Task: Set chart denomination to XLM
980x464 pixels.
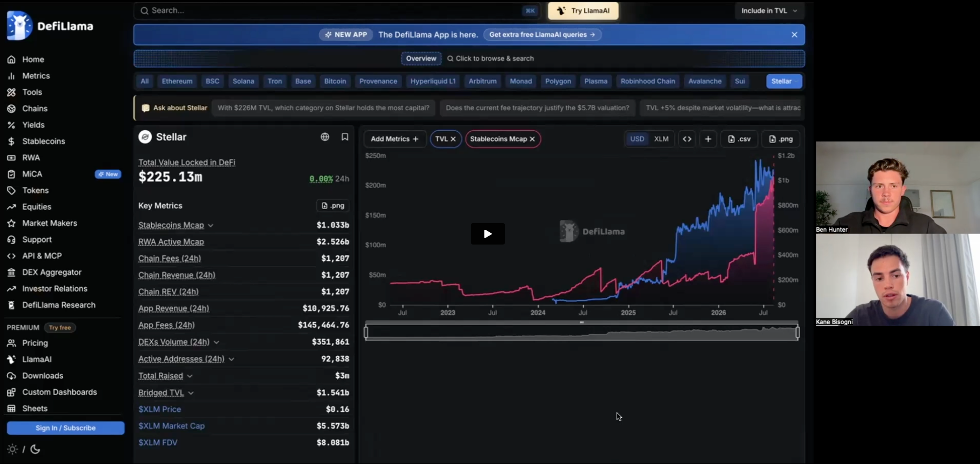Action: click(x=661, y=139)
